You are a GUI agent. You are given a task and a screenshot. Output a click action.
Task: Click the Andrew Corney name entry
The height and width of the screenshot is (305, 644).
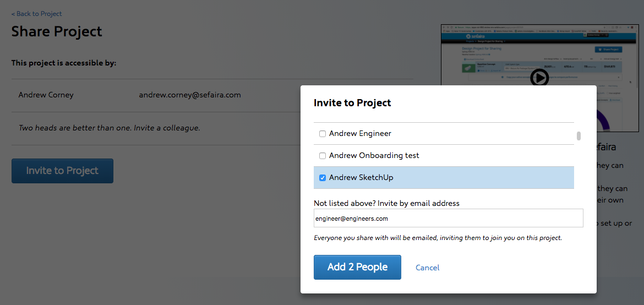pyautogui.click(x=46, y=95)
